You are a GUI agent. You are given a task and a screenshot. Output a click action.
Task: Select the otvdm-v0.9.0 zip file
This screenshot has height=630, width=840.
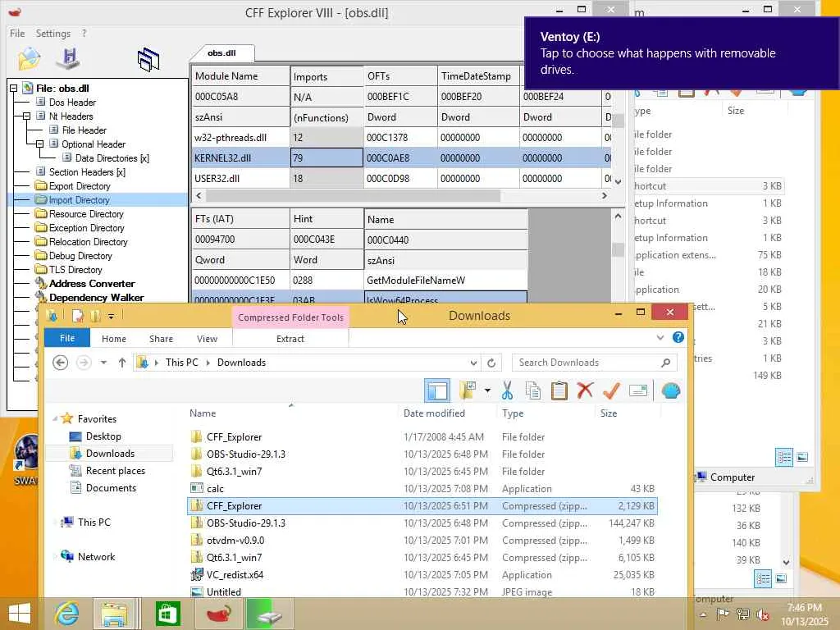coord(422,540)
